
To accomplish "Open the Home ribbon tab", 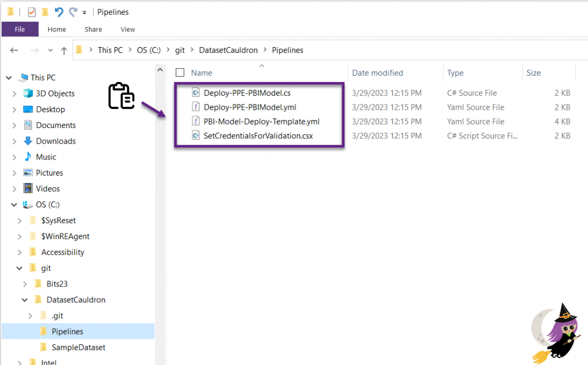I will point(57,29).
